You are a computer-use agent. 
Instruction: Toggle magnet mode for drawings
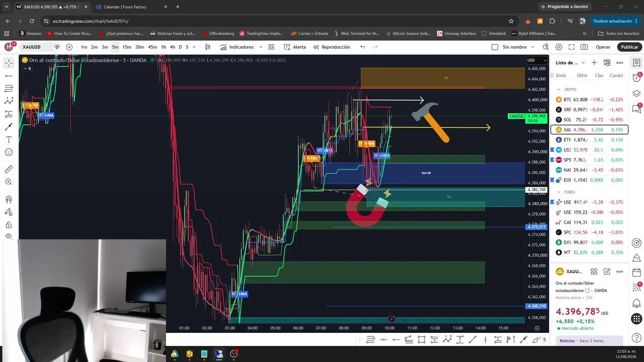9,200
